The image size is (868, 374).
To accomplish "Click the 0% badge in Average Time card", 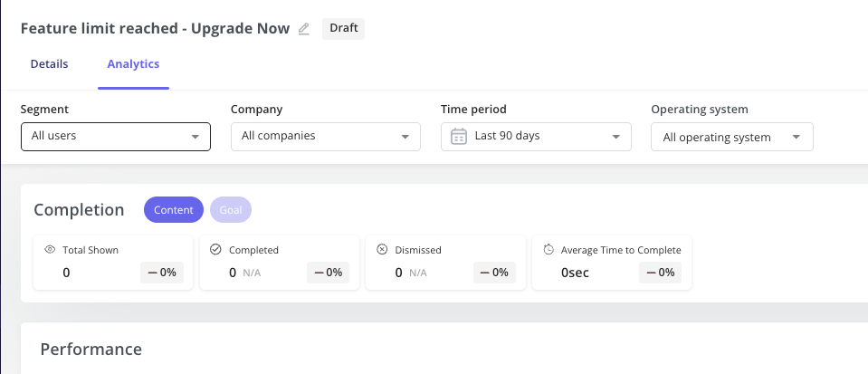I will pos(661,272).
